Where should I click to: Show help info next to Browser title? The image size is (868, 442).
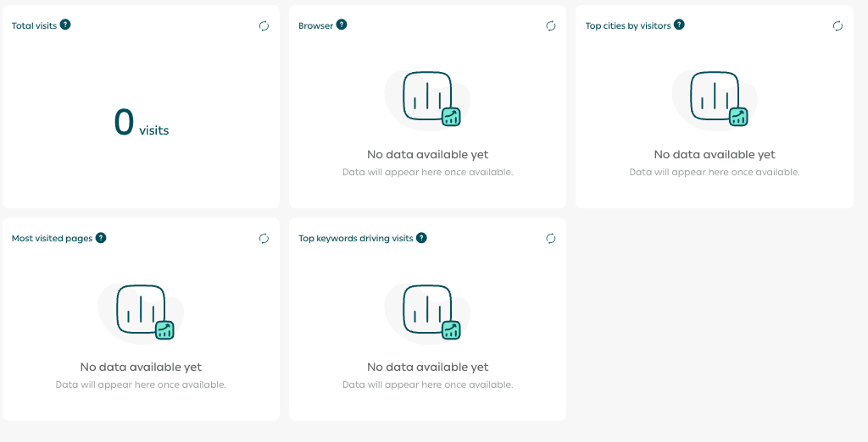coord(342,25)
